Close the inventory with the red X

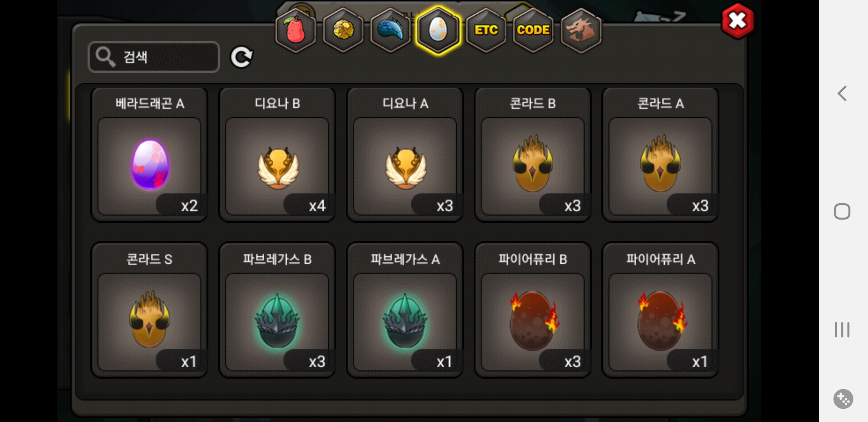(738, 21)
